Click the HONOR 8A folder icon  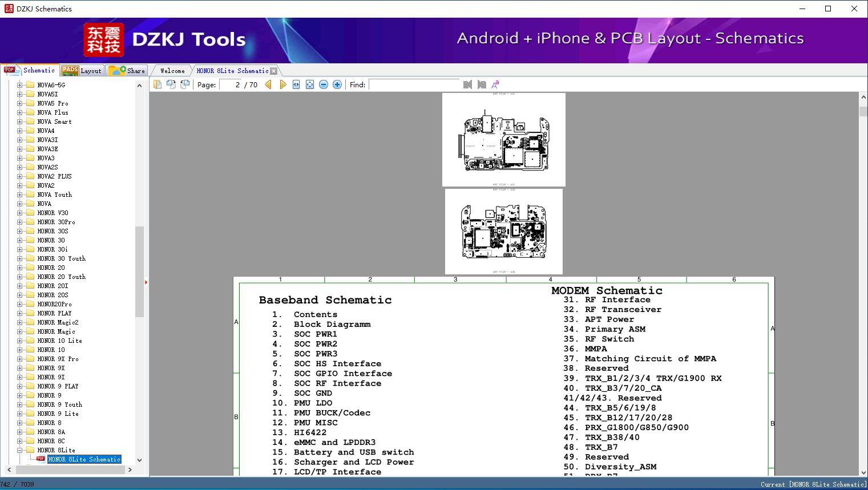tap(30, 432)
